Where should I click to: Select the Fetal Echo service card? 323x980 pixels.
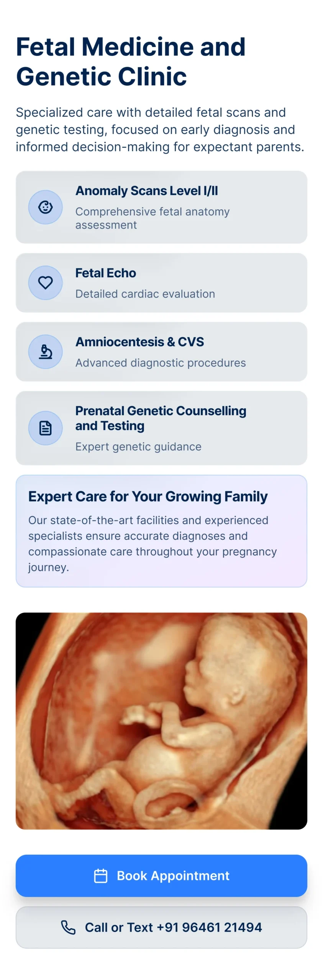(x=161, y=283)
